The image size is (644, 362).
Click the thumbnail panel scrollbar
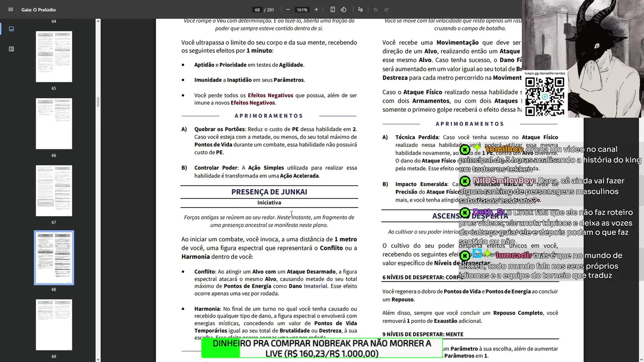pos(98,102)
